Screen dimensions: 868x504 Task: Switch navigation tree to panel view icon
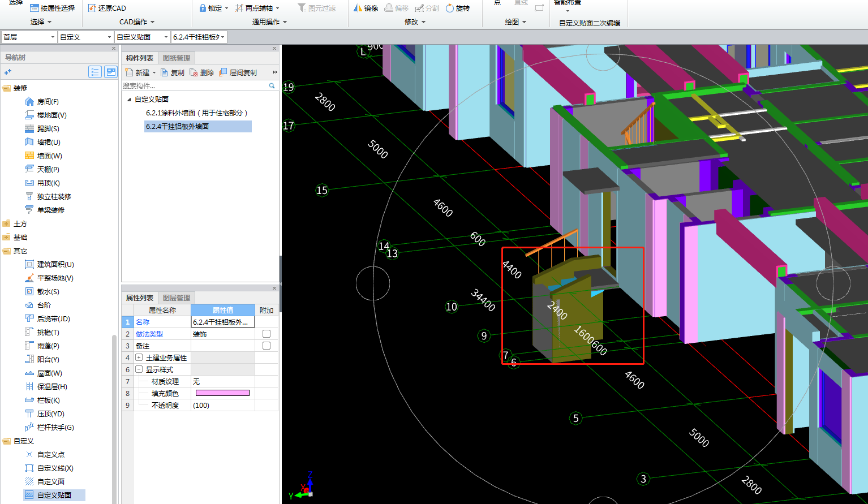pyautogui.click(x=111, y=72)
